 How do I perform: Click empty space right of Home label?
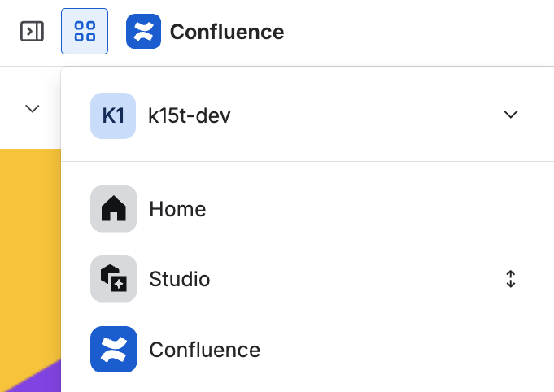coord(366,209)
